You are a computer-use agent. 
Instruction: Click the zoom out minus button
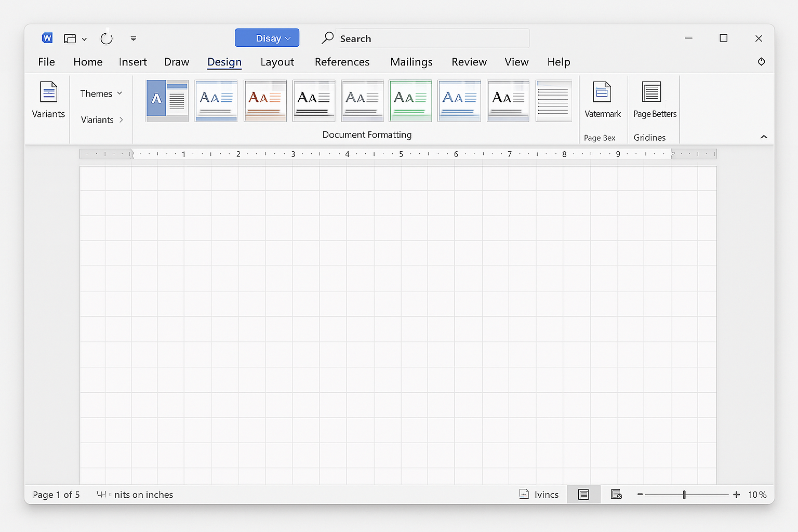640,495
